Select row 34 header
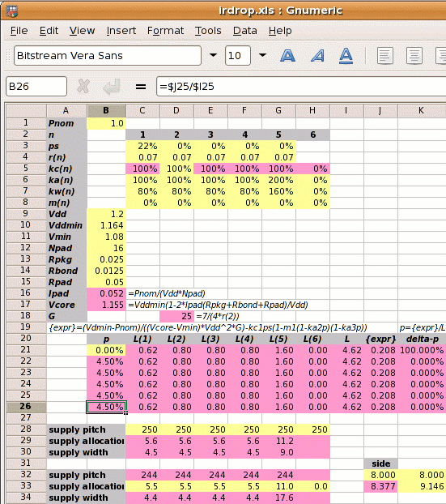Viewport: 446px width, 504px height. 27,498
